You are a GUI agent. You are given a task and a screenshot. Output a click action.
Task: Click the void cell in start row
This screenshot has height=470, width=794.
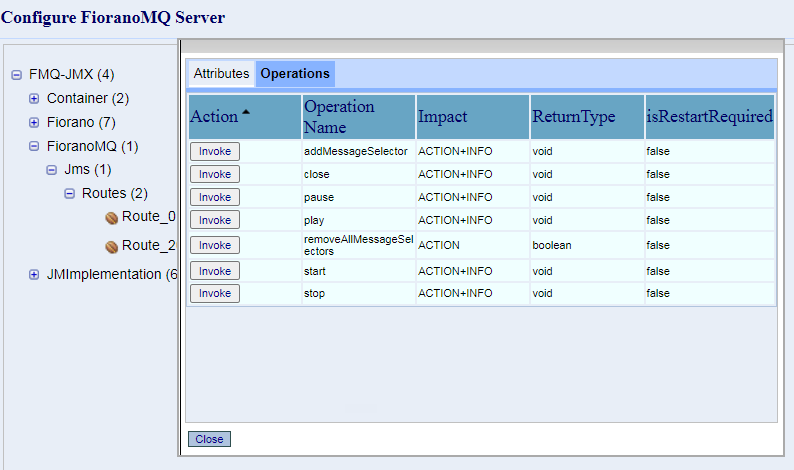pos(587,271)
